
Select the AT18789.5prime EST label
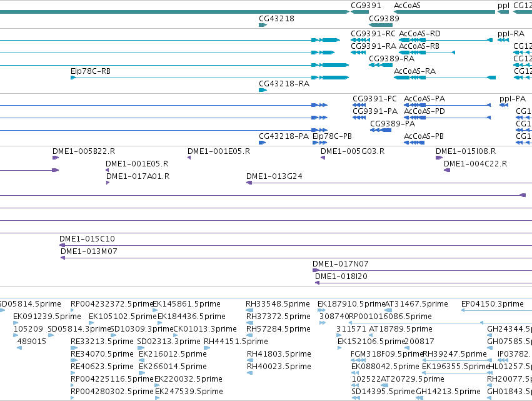point(401,329)
